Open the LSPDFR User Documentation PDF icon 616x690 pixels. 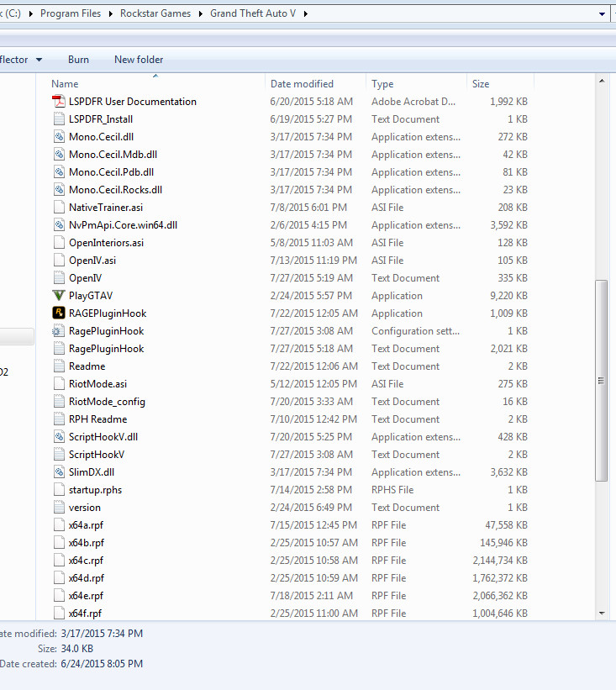point(59,102)
